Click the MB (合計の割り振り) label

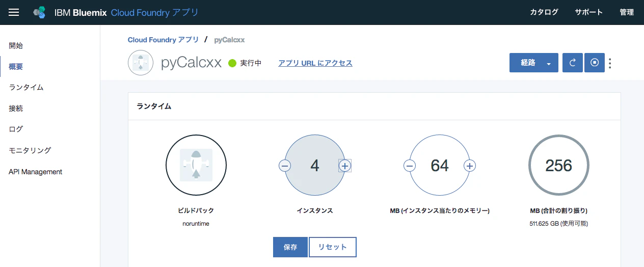[x=559, y=210]
